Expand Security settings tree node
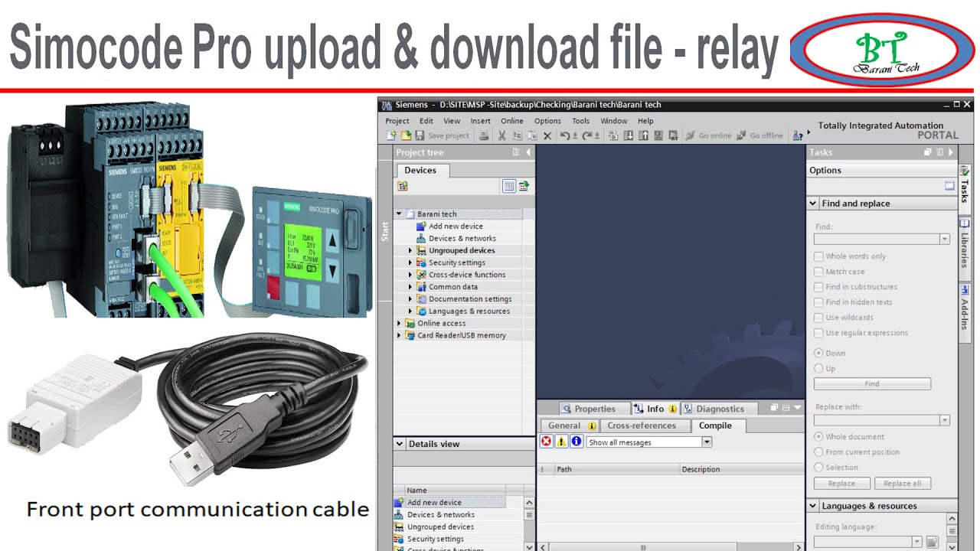Viewport: 980px width, 551px height. click(410, 262)
